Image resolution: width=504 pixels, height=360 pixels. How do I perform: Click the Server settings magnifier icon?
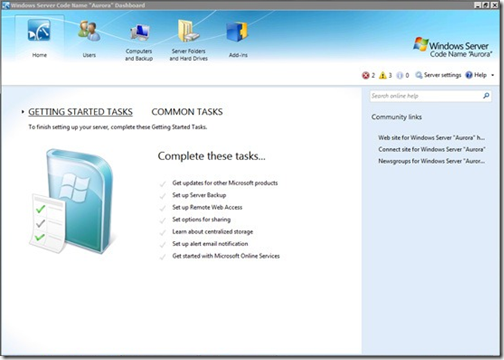coord(419,75)
